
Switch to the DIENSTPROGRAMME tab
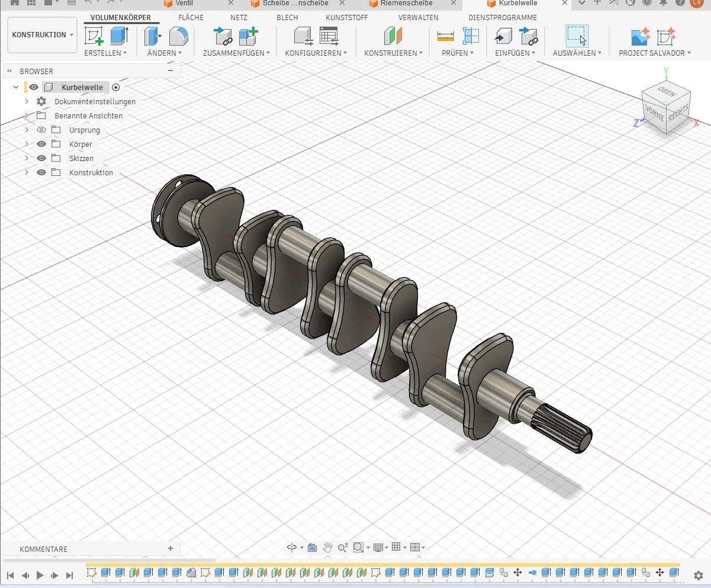503,18
